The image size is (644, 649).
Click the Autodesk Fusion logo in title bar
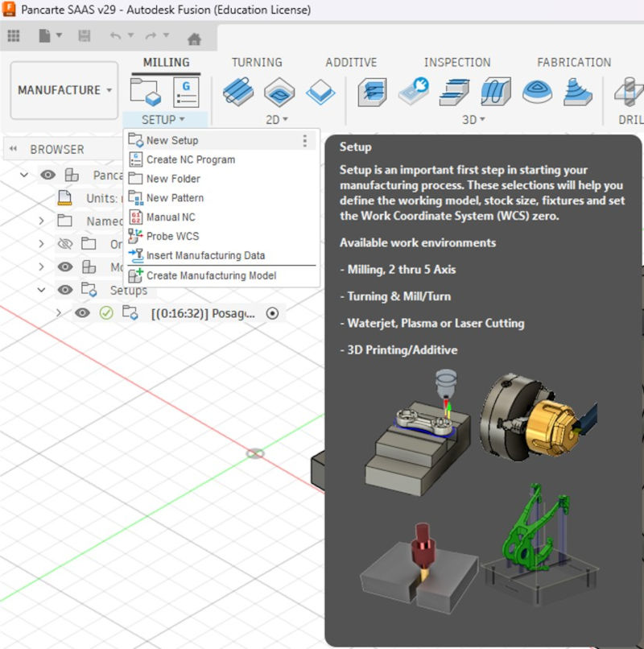(x=9, y=9)
